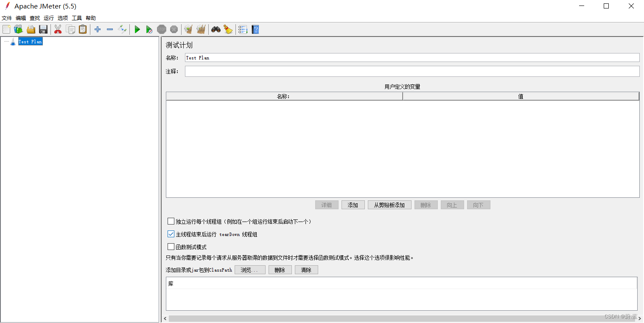The width and height of the screenshot is (644, 323).
Task: Open Help with the blue question book icon
Action: (x=255, y=29)
